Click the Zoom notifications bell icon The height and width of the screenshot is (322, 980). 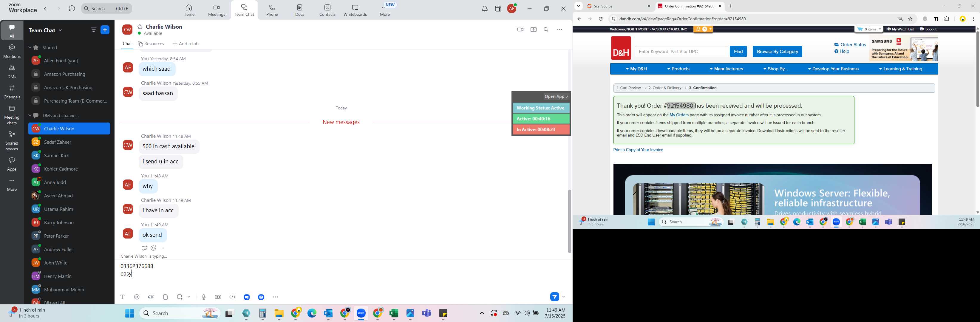point(484,9)
